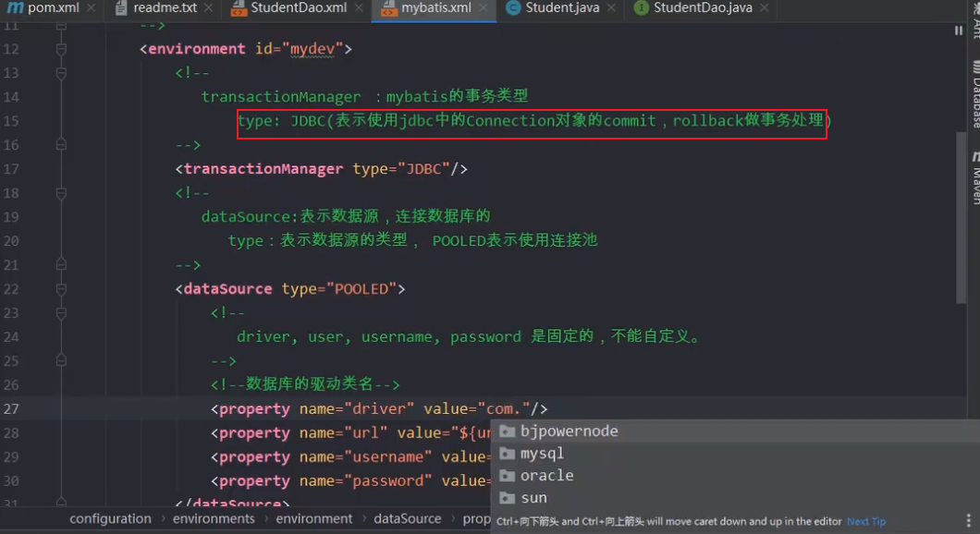Open the Student.java tab

point(562,8)
